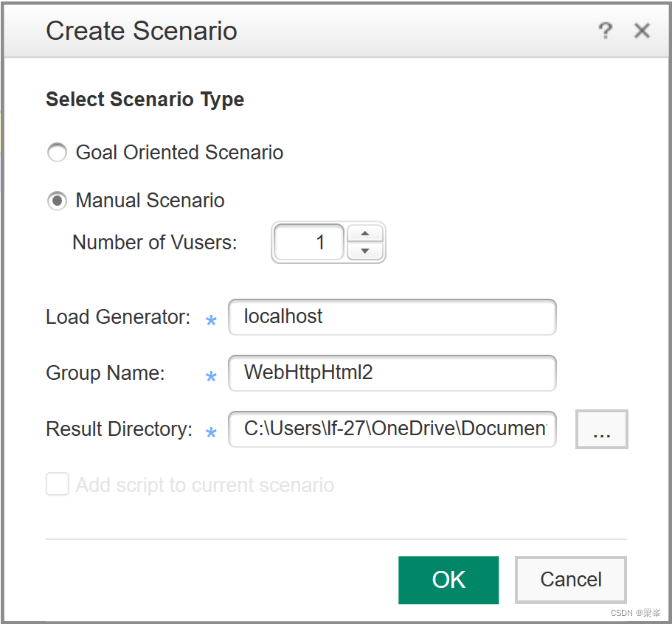Click the dialog close X icon

coord(642,31)
